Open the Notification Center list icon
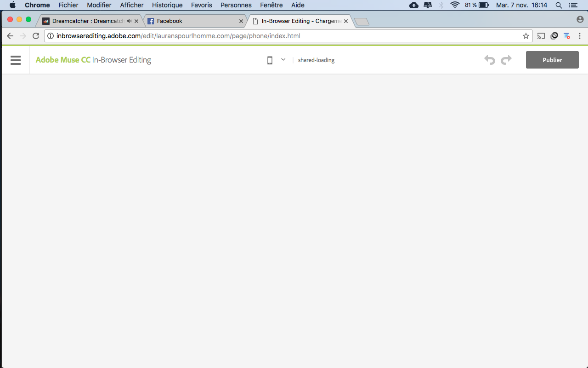The width and height of the screenshot is (588, 368). tap(572, 5)
